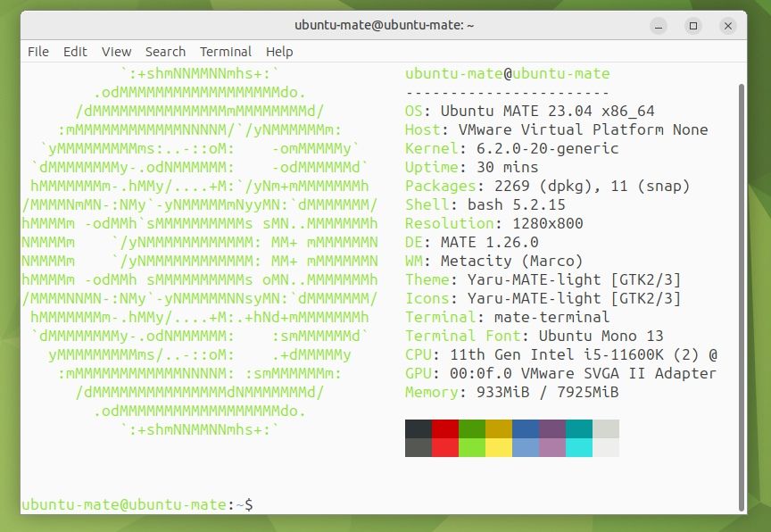Click the terminal window title bar
Image resolution: width=771 pixels, height=532 pixels.
[384, 25]
